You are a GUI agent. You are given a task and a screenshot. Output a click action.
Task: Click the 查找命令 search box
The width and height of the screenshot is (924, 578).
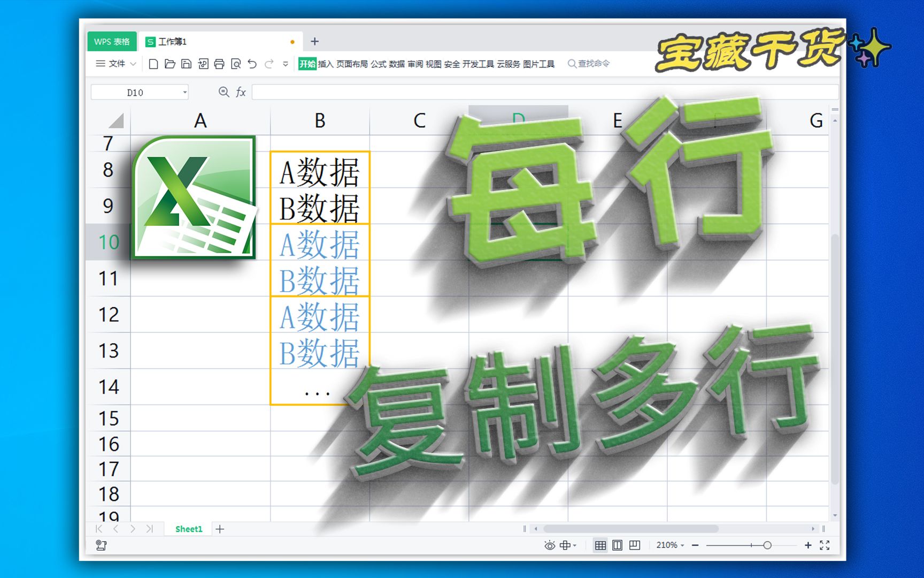pyautogui.click(x=589, y=64)
